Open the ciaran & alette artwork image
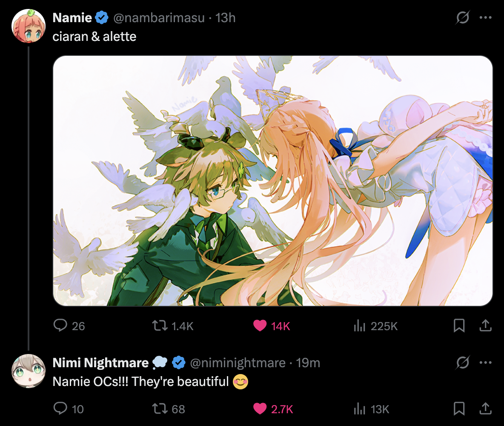 coord(272,181)
